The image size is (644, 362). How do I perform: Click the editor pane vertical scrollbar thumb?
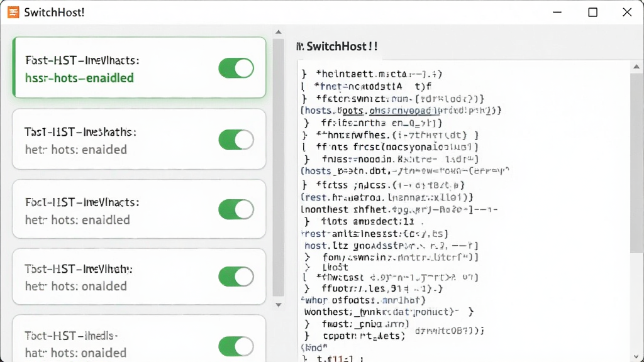[x=636, y=163]
